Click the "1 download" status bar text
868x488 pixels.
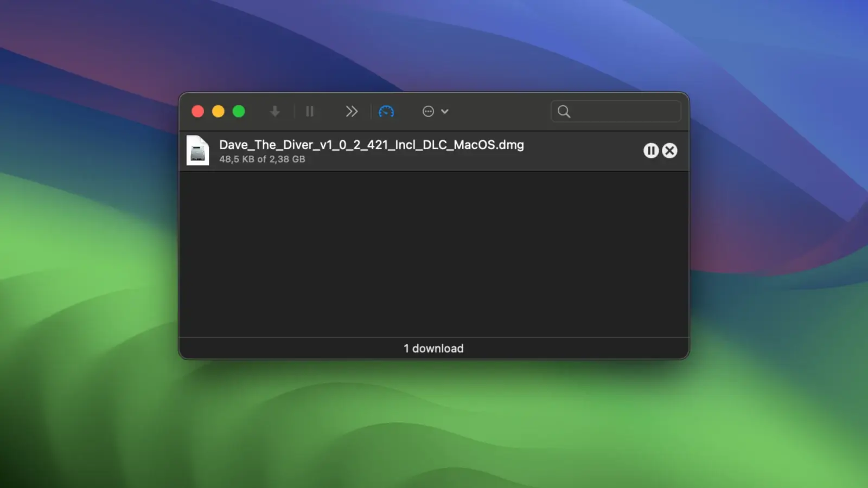[433, 349]
